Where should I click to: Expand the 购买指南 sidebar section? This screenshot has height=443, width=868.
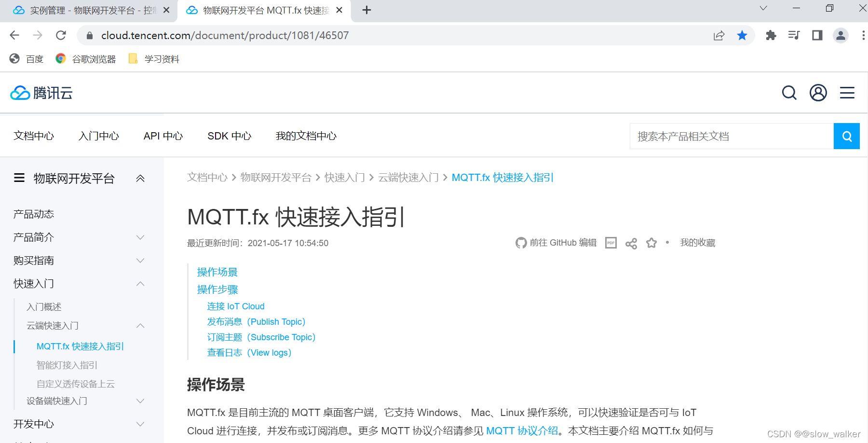[140, 261]
